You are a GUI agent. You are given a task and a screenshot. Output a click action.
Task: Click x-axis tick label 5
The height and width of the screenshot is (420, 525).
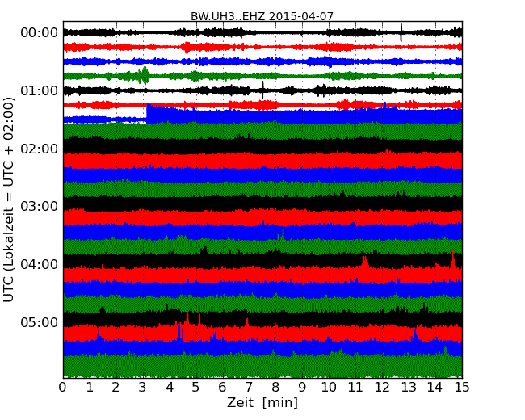195,388
